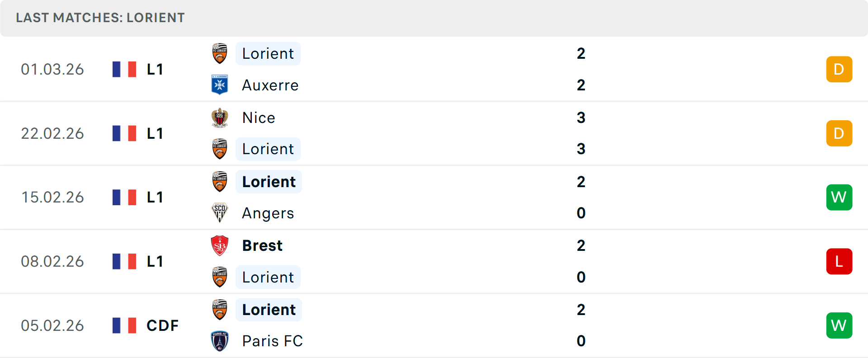Open the LAST MATCHES: LORIENT header

[100, 18]
